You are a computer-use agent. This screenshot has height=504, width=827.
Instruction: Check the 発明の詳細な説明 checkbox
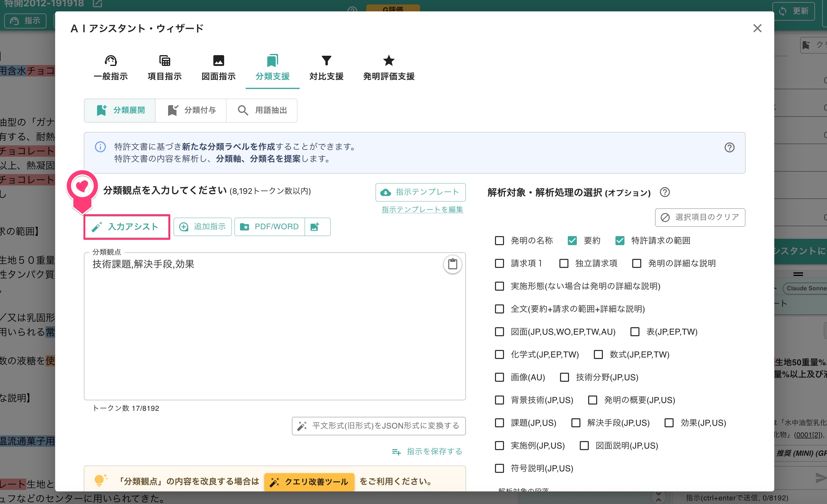pos(637,263)
